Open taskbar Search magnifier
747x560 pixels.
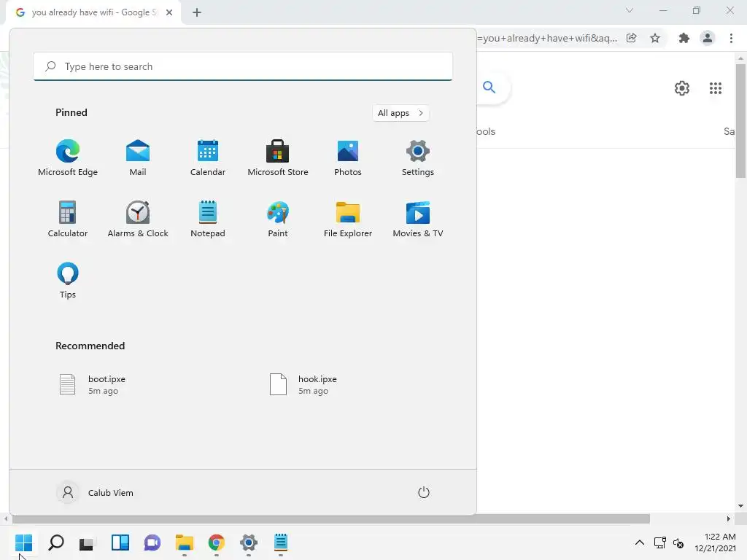pos(56,542)
